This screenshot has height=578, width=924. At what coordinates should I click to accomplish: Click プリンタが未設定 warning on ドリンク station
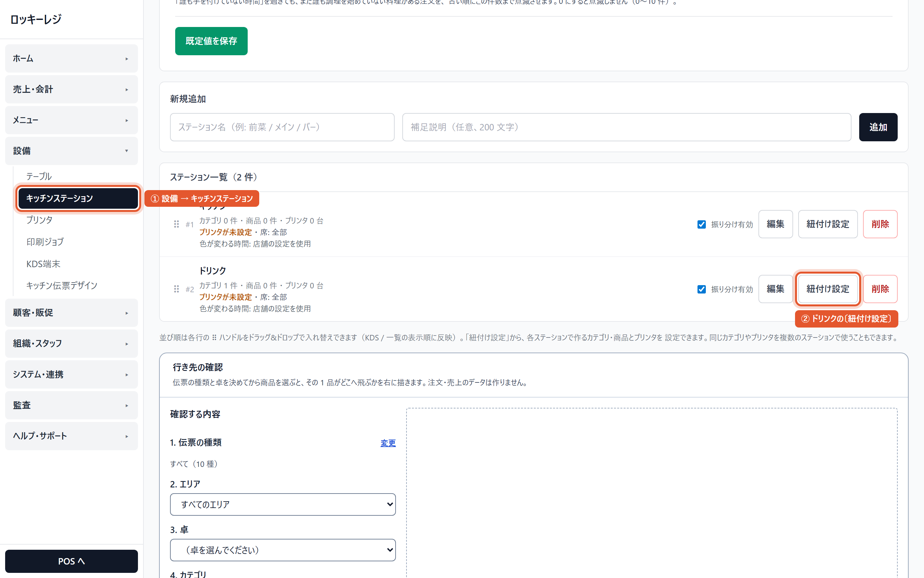[225, 297]
